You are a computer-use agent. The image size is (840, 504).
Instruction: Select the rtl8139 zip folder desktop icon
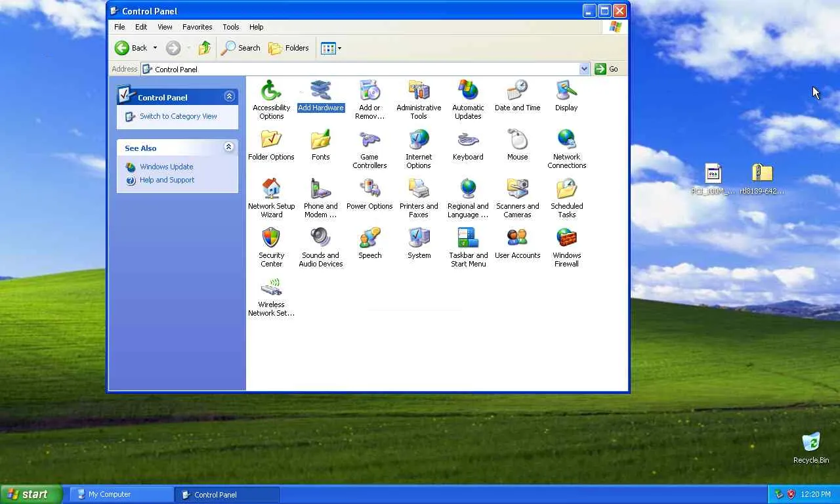[x=762, y=179]
